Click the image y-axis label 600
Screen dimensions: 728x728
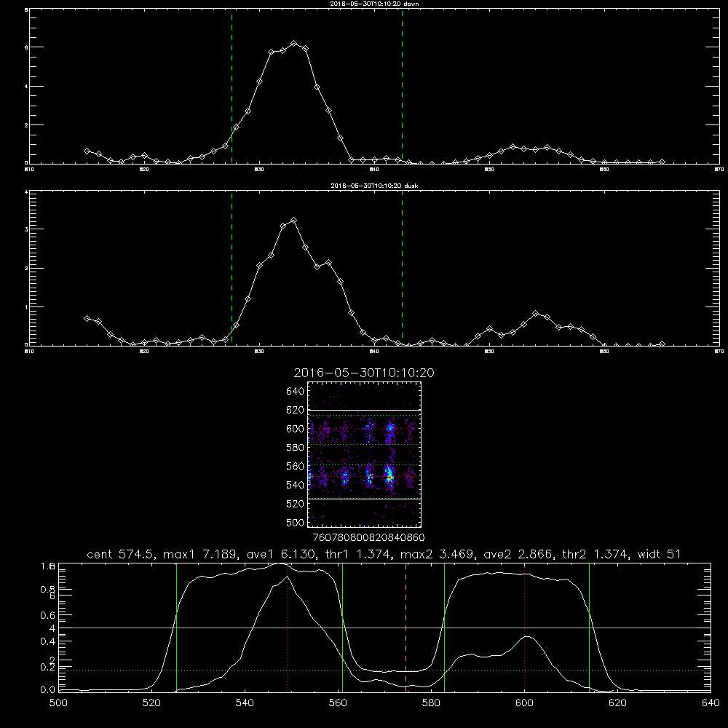[x=296, y=429]
